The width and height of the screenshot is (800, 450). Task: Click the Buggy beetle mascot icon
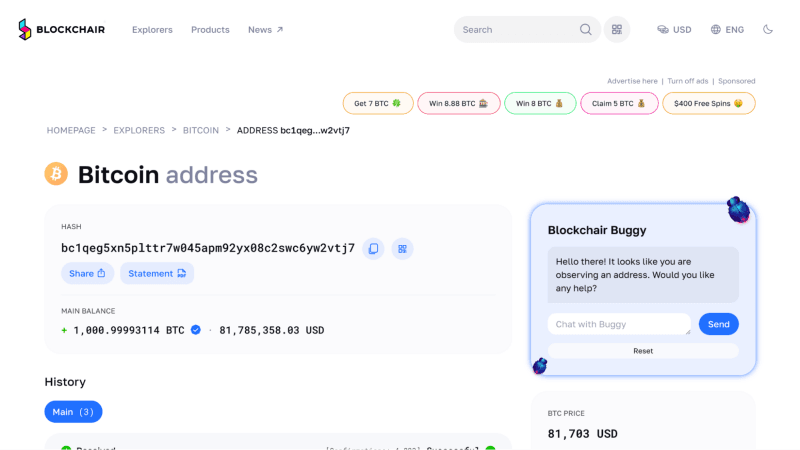click(738, 210)
